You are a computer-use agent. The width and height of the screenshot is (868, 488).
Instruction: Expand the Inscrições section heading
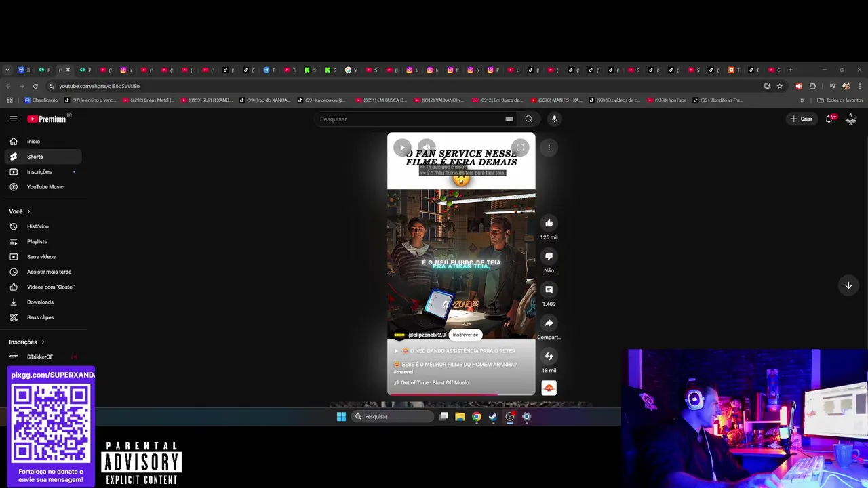[27, 342]
